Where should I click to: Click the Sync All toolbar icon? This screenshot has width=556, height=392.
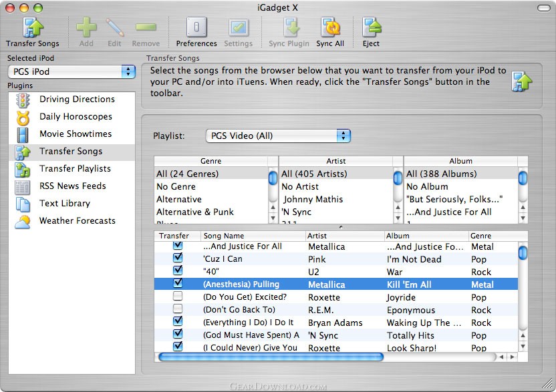click(x=330, y=27)
